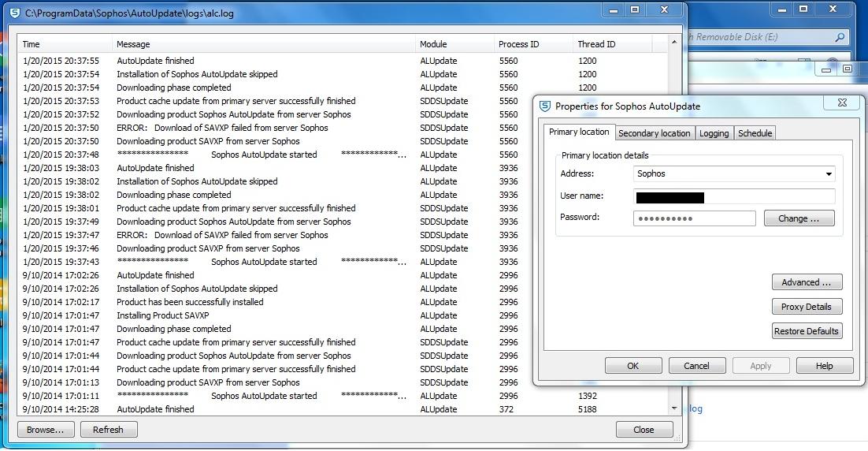The image size is (868, 451).
Task: Click the Sophos shield icon in log window title
Action: (15, 13)
